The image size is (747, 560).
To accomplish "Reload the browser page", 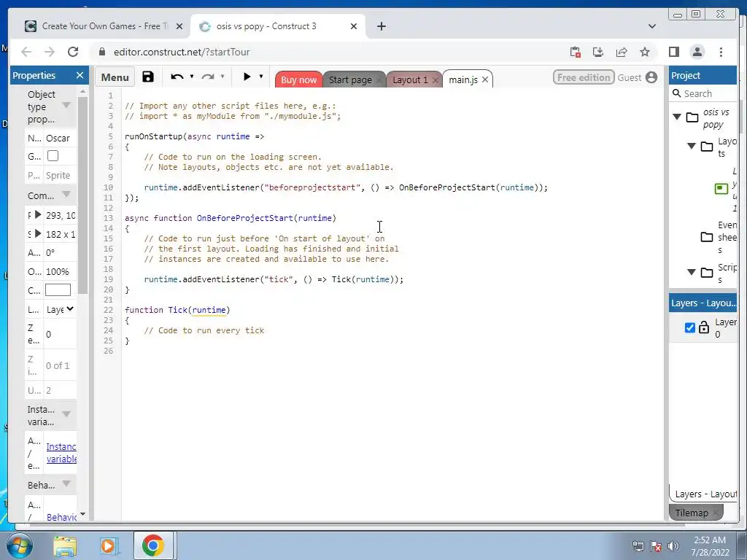I will point(72,52).
